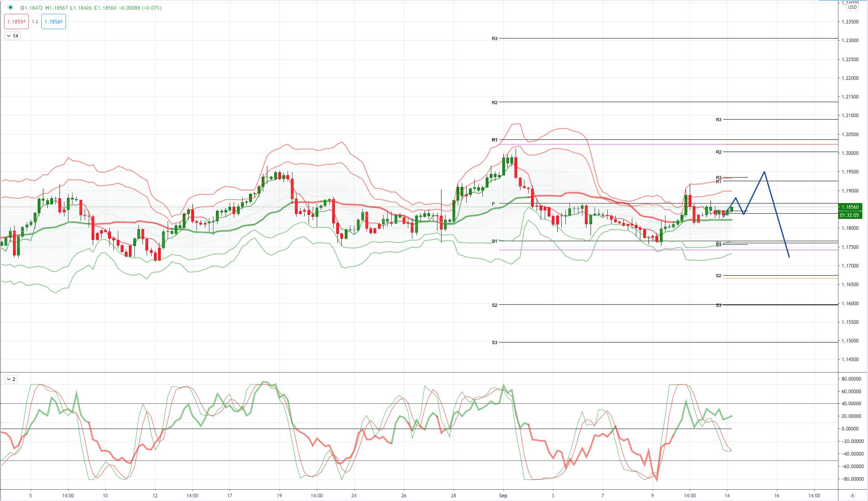
Task: Collapse the indicator legend showing 14
Action: click(x=13, y=36)
